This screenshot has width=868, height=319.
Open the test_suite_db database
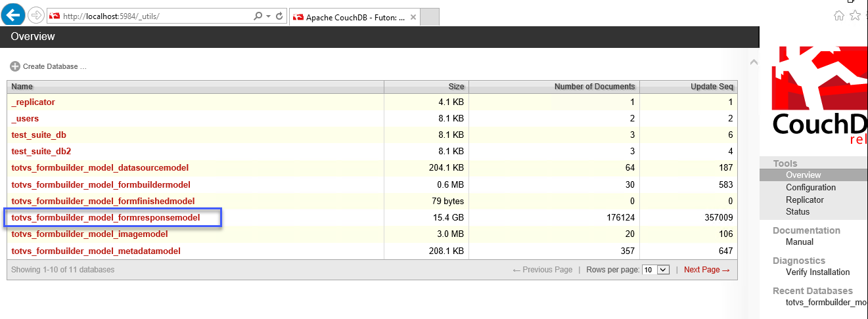pyautogui.click(x=39, y=135)
